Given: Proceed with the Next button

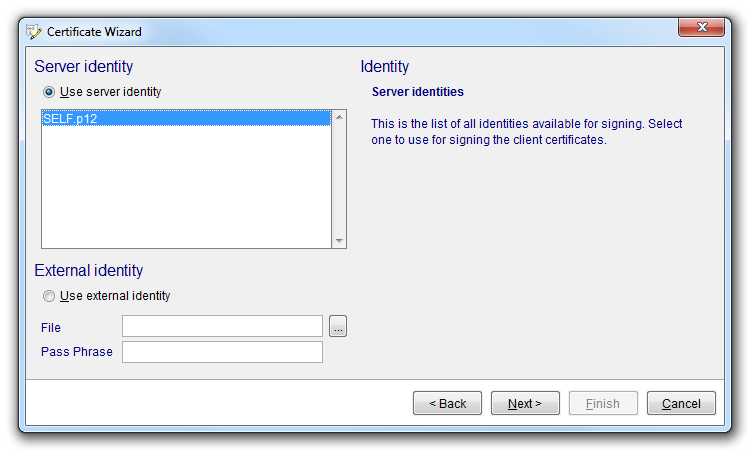Looking at the screenshot, I should click(x=524, y=403).
